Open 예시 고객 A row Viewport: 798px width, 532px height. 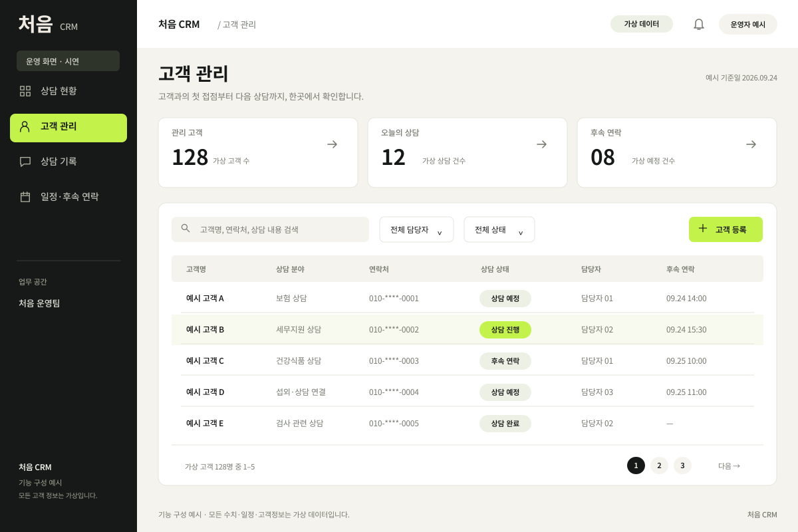point(467,299)
